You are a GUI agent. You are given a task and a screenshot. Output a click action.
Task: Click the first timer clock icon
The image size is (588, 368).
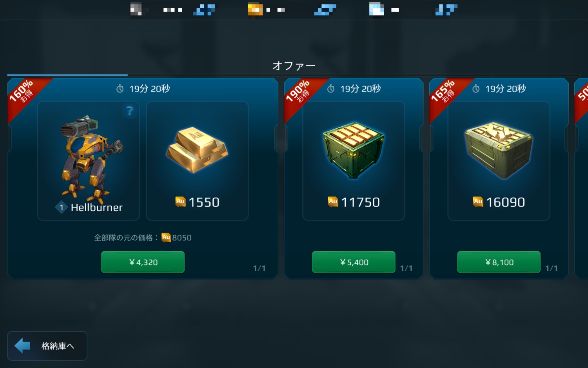pos(120,89)
